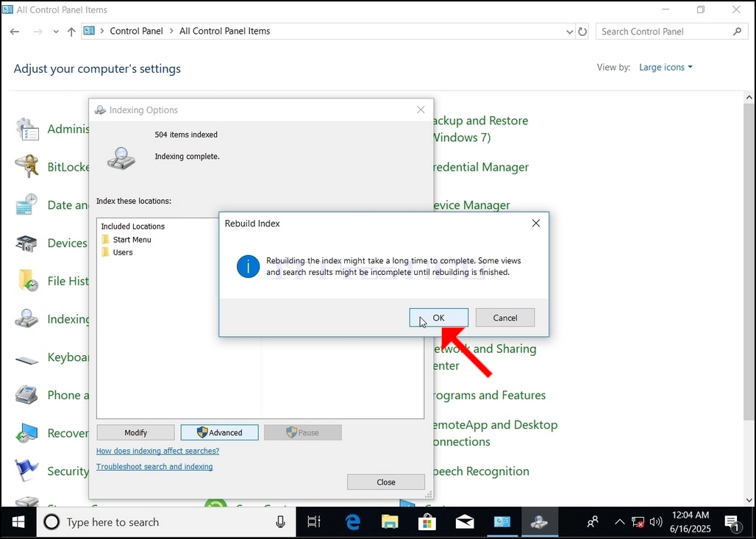Open Backup and Restore (Windows 7)

tap(480, 129)
